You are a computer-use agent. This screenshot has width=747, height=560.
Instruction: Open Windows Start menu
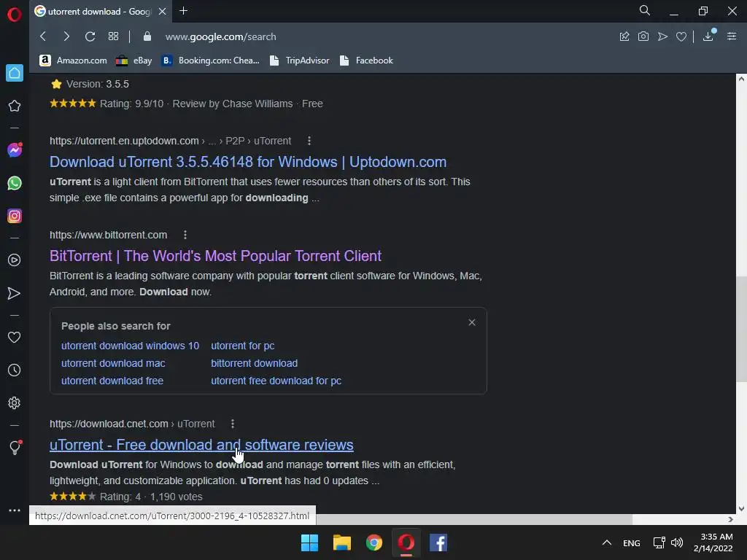pos(309,542)
